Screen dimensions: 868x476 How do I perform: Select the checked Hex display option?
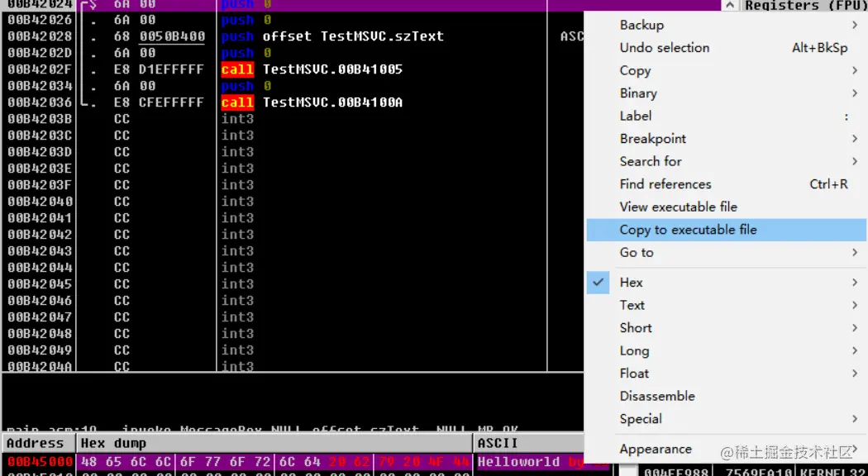tap(727, 283)
